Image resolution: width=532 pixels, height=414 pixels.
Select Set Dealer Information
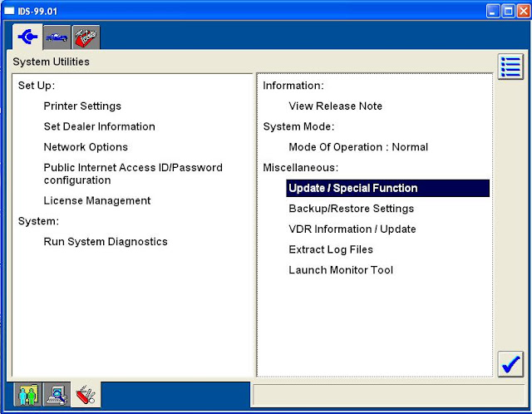coord(100,126)
